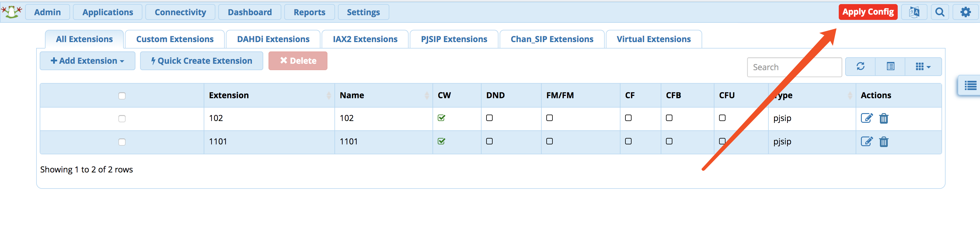Click the Apply Config button
Screen dimensions: 980x235
868,12
